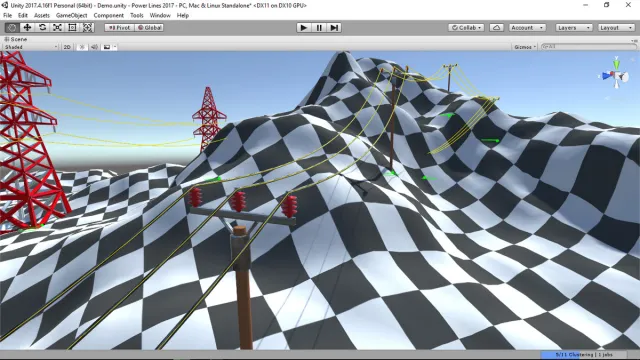Open the Shaded draw mode dropdown
Image resolution: width=640 pixels, height=360 pixels.
click(x=31, y=47)
